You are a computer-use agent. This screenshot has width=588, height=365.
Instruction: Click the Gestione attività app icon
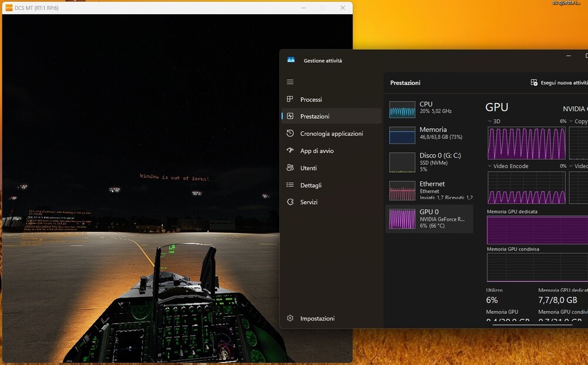(x=291, y=60)
